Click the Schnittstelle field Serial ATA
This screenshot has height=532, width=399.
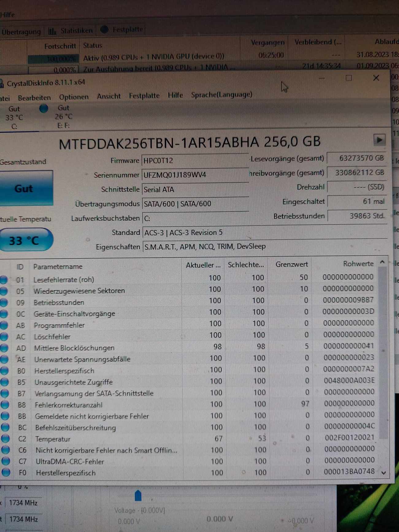[x=195, y=189]
